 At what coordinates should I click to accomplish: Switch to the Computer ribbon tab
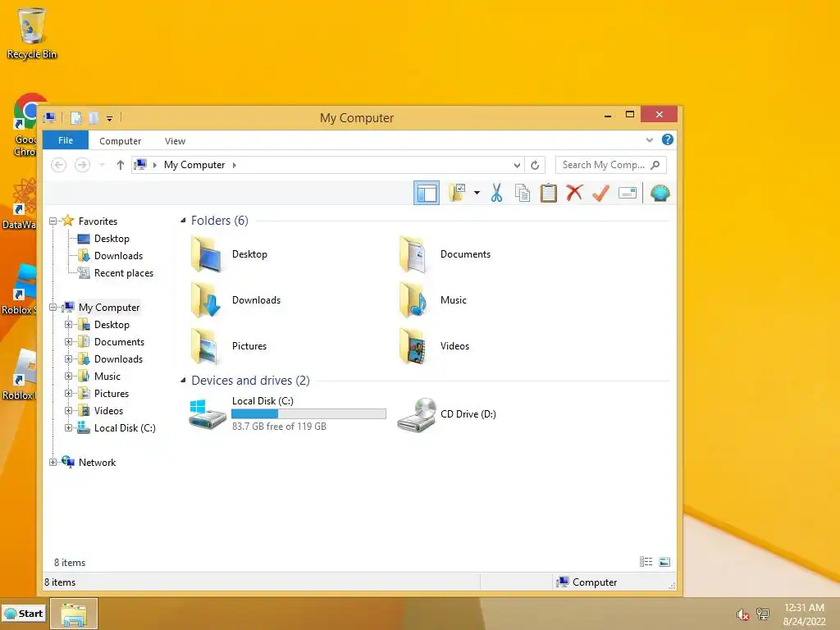coord(120,141)
